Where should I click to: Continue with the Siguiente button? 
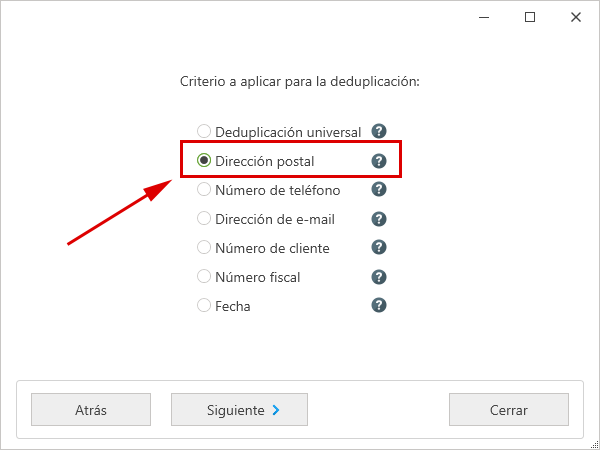pos(239,410)
